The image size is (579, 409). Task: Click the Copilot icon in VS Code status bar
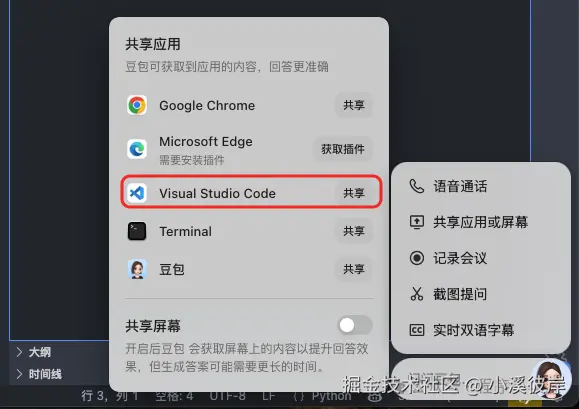[374, 397]
